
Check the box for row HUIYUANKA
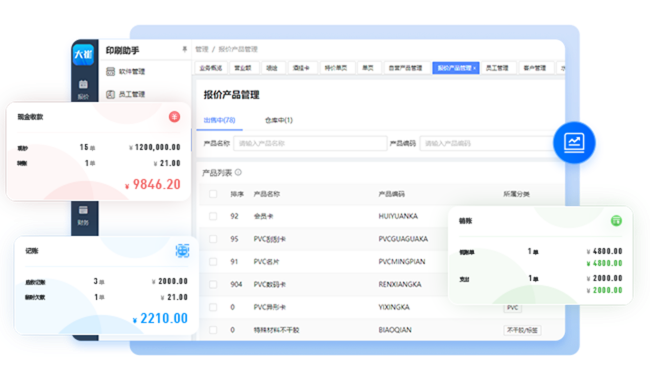click(213, 216)
